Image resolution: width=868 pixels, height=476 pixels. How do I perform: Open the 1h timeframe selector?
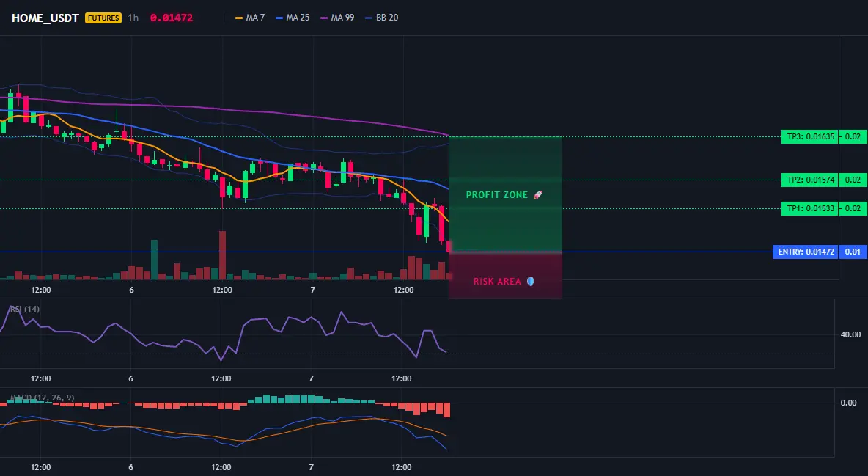click(133, 18)
